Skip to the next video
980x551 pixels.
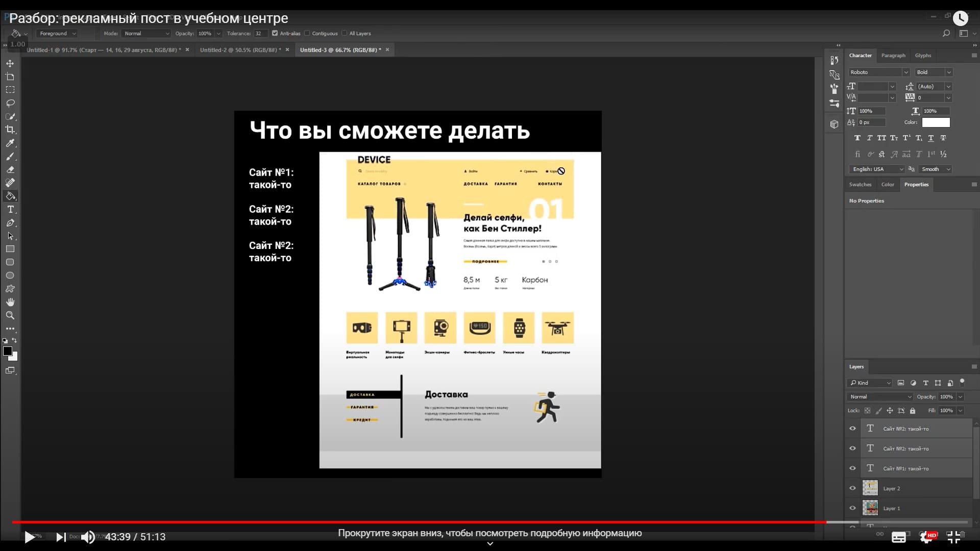[60, 537]
